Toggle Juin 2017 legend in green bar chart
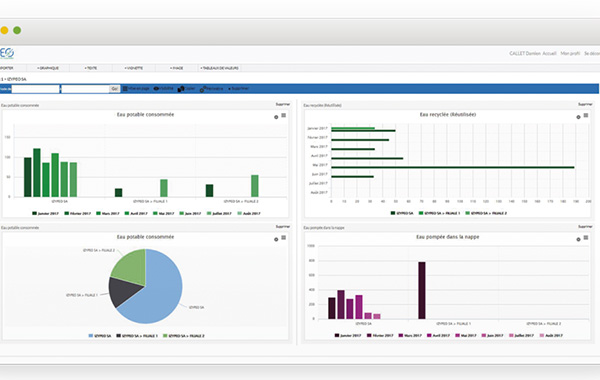Screen dimensions: 600x380 tap(190, 214)
